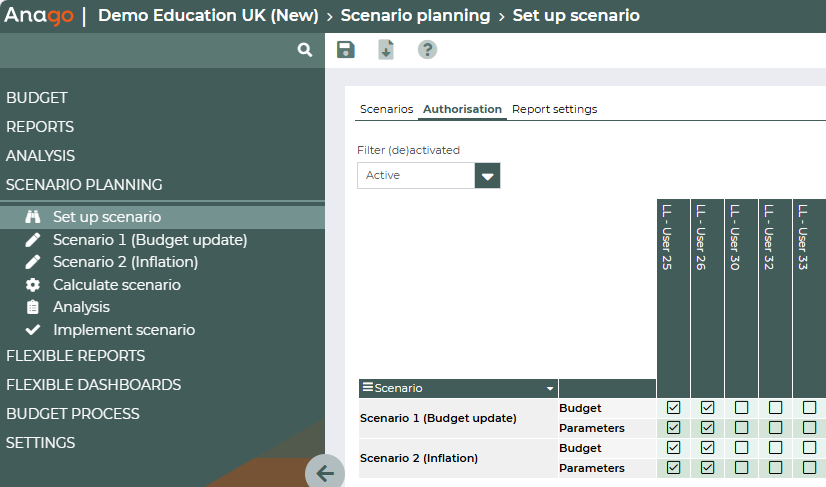The height and width of the screenshot is (487, 826).
Task: Click the checkmark icon beside Implement scenario
Action: tap(33, 330)
